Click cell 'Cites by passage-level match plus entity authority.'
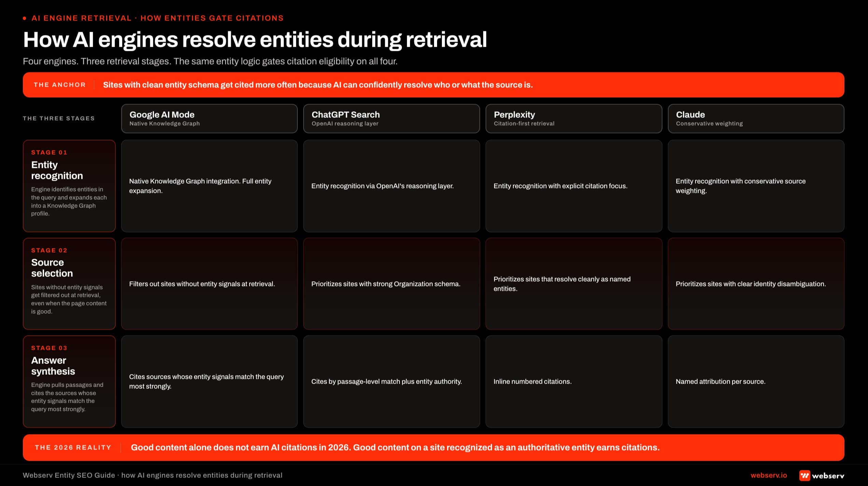The image size is (868, 486). pyautogui.click(x=391, y=382)
